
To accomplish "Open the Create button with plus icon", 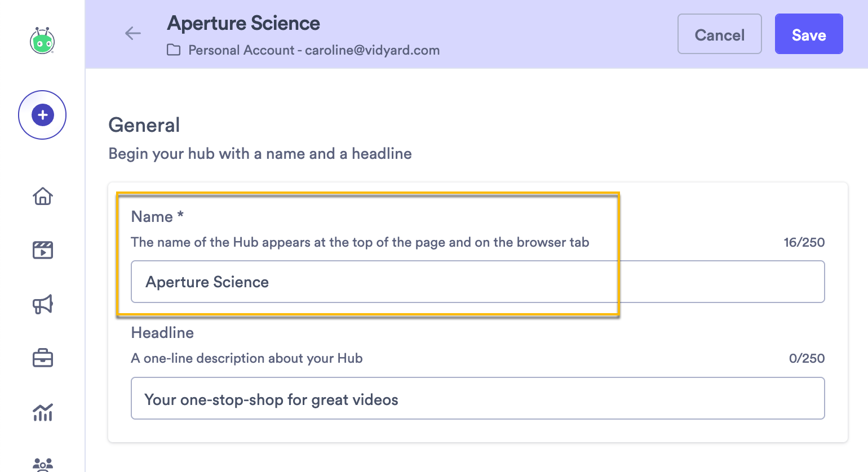I will (42, 114).
